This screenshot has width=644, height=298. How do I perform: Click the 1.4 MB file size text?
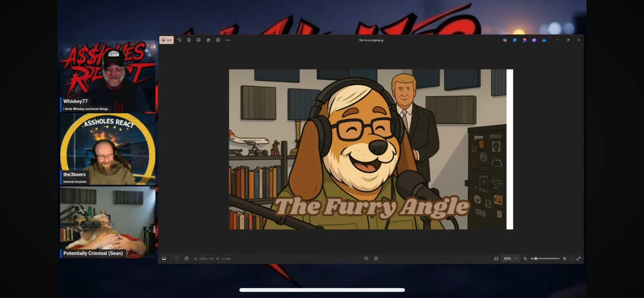coord(226,259)
